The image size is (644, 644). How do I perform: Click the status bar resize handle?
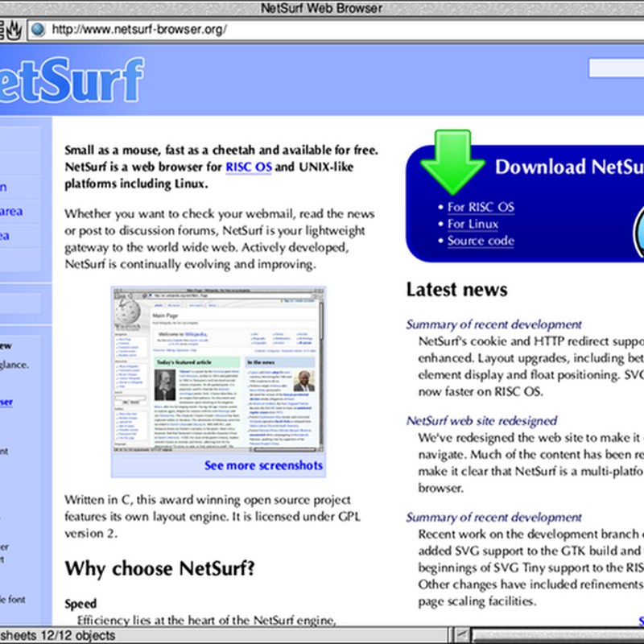451,635
